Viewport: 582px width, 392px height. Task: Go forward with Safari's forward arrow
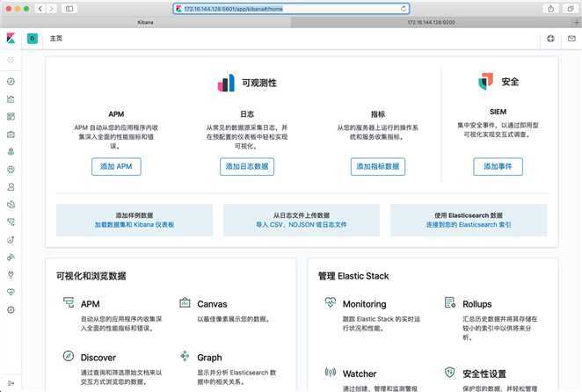(52, 9)
